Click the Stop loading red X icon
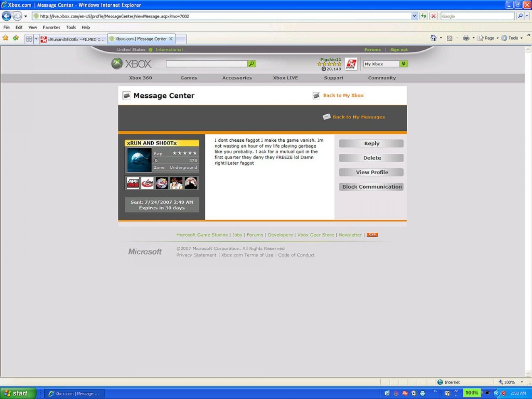532x399 pixels. click(x=433, y=16)
